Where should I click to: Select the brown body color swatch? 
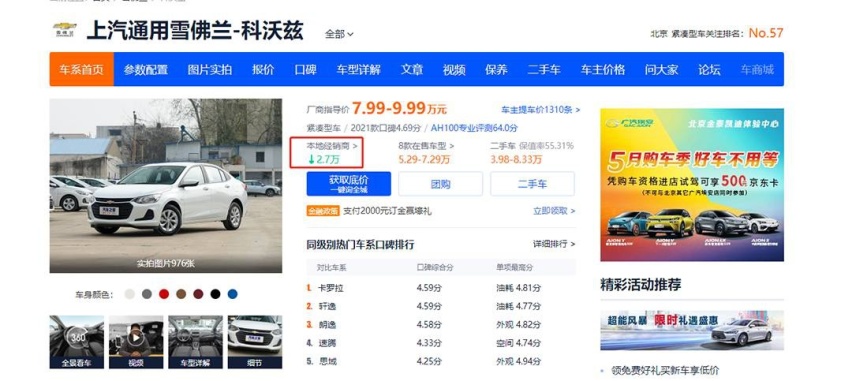pos(181,294)
